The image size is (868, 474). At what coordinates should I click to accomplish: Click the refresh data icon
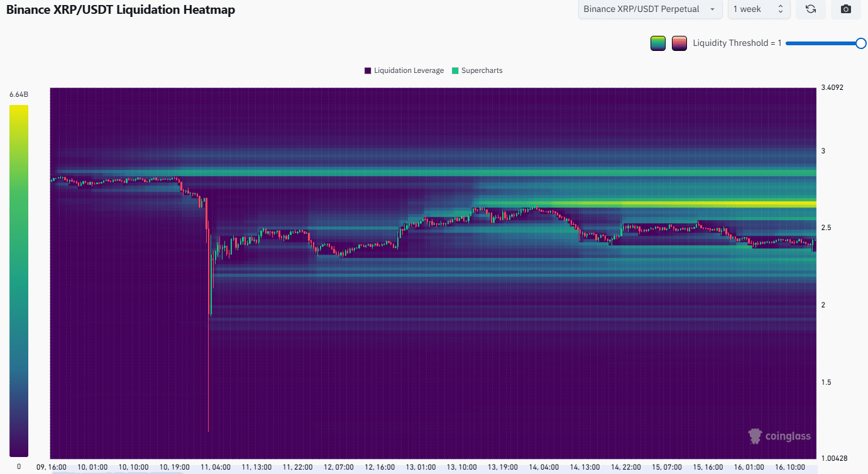[810, 9]
